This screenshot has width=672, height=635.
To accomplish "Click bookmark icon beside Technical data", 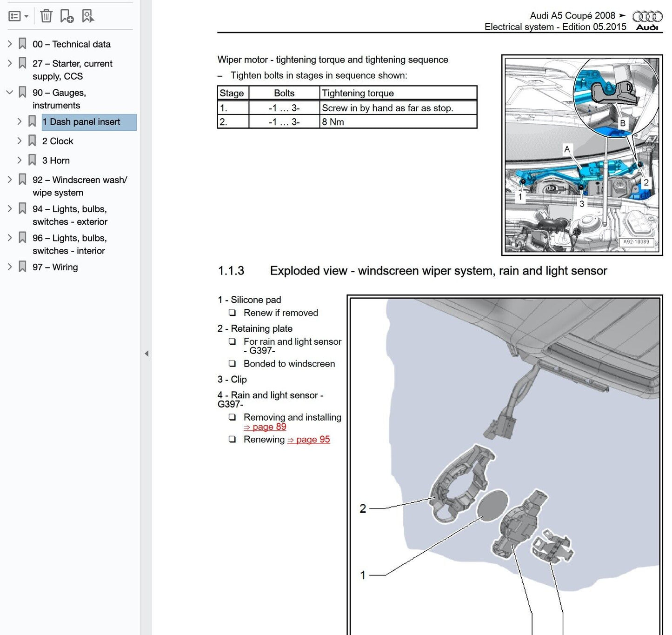I will (22, 44).
